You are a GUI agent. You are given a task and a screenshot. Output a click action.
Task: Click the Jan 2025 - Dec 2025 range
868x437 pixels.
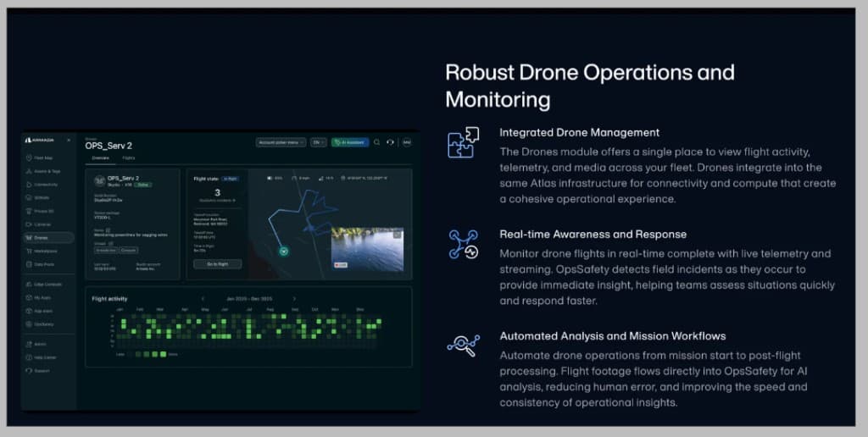pyautogui.click(x=248, y=299)
